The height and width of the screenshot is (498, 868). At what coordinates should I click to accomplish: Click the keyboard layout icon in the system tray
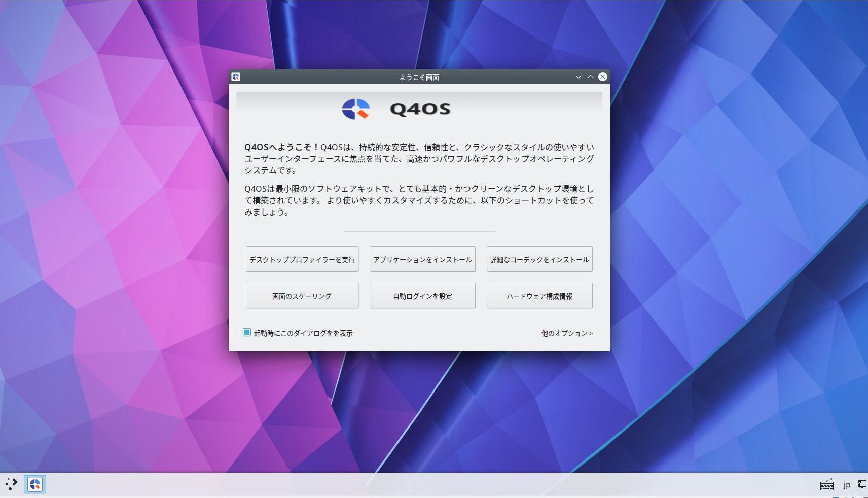pyautogui.click(x=827, y=485)
